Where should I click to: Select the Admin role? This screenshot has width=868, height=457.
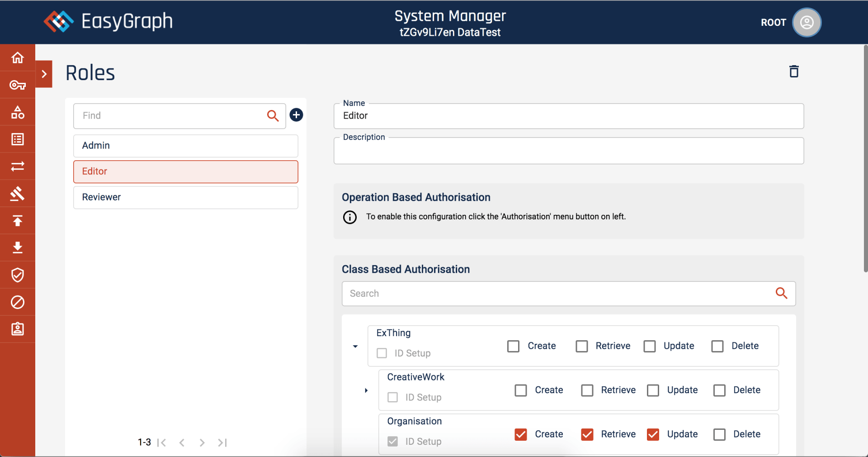coord(185,146)
